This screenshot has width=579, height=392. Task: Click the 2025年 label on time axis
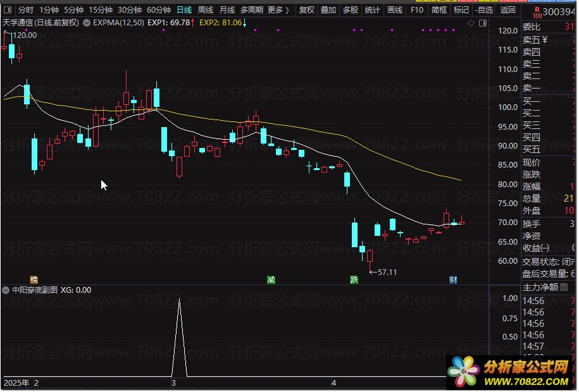click(16, 383)
